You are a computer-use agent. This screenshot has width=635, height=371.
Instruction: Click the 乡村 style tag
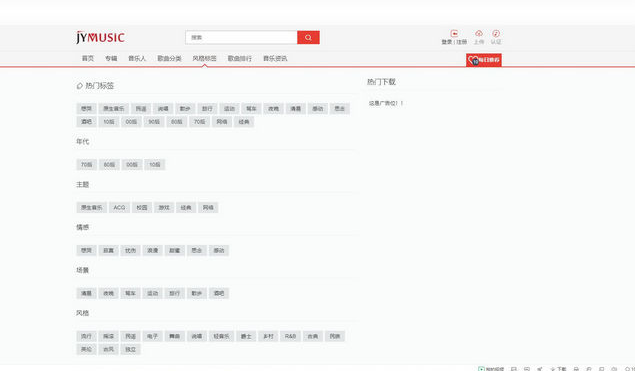point(268,336)
